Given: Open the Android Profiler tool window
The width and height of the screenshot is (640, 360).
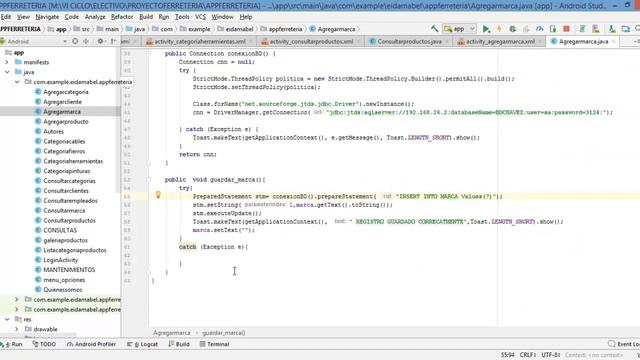Looking at the screenshot, I should coord(91,344).
